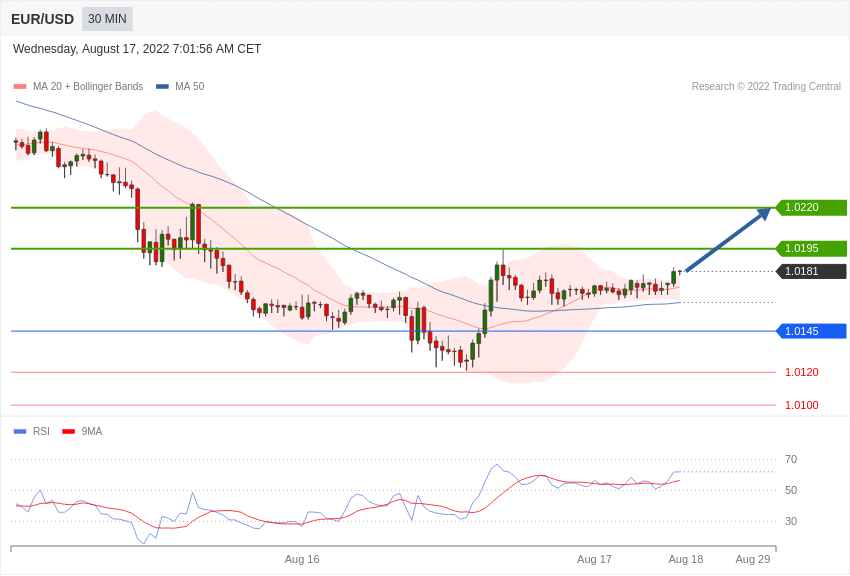The image size is (850, 576).
Task: Click the blue MA 50 legend swatch
Action: tap(162, 87)
